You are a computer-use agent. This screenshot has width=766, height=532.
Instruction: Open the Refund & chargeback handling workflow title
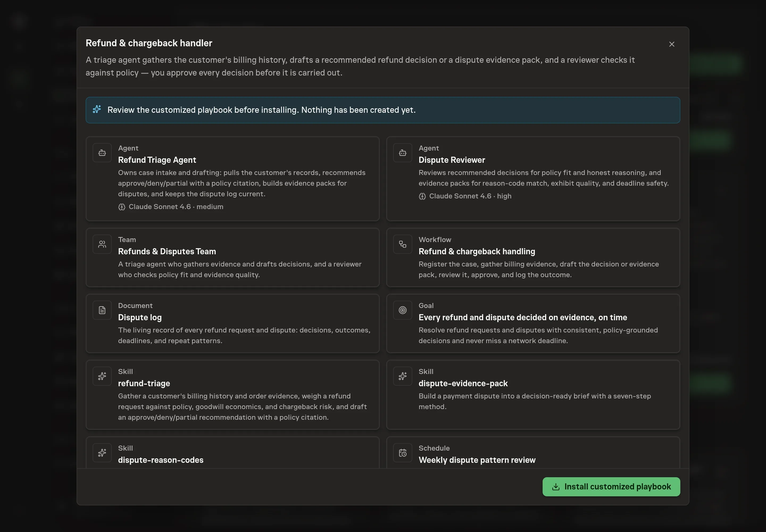pos(477,251)
